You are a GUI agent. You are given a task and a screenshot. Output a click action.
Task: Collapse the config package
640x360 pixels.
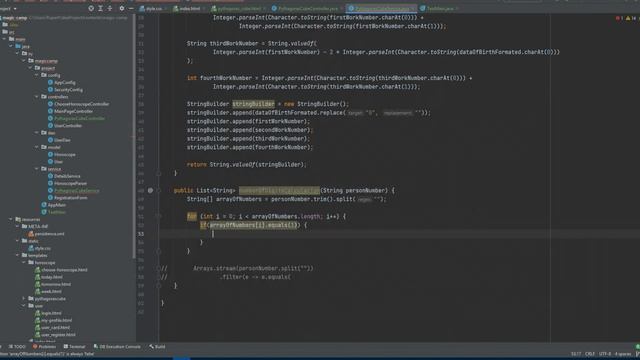(x=37, y=75)
